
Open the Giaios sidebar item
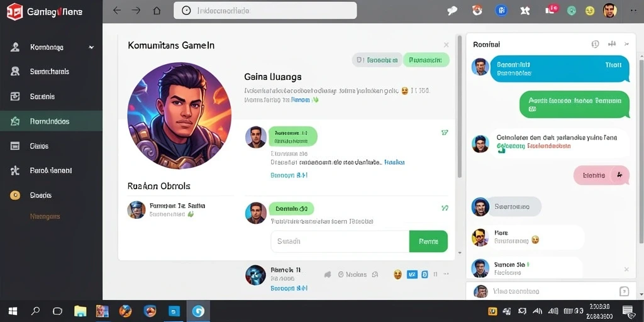point(52,146)
